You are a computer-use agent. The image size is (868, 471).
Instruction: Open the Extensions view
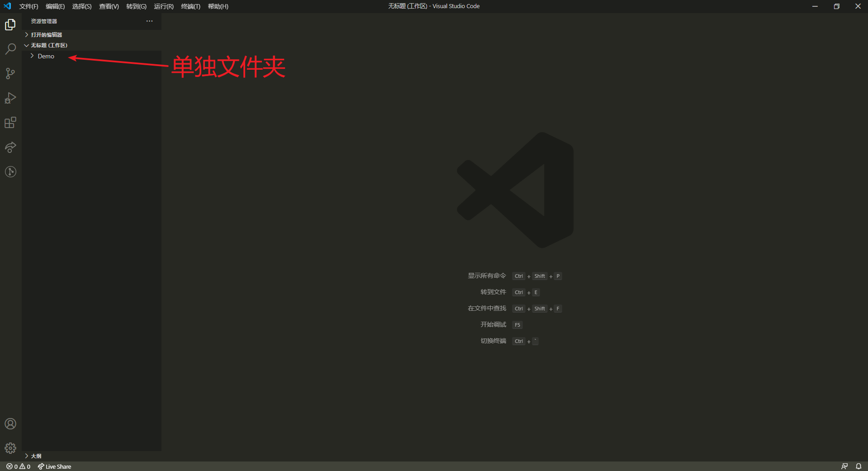(x=10, y=123)
